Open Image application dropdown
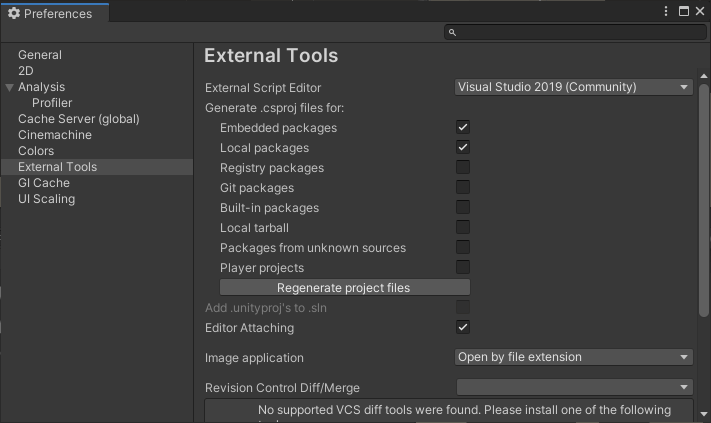 click(574, 357)
